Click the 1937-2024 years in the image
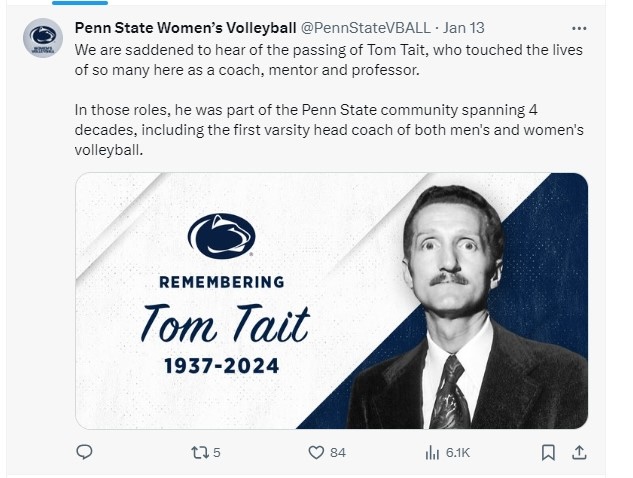Screen dimensions: 633x478 (222, 366)
